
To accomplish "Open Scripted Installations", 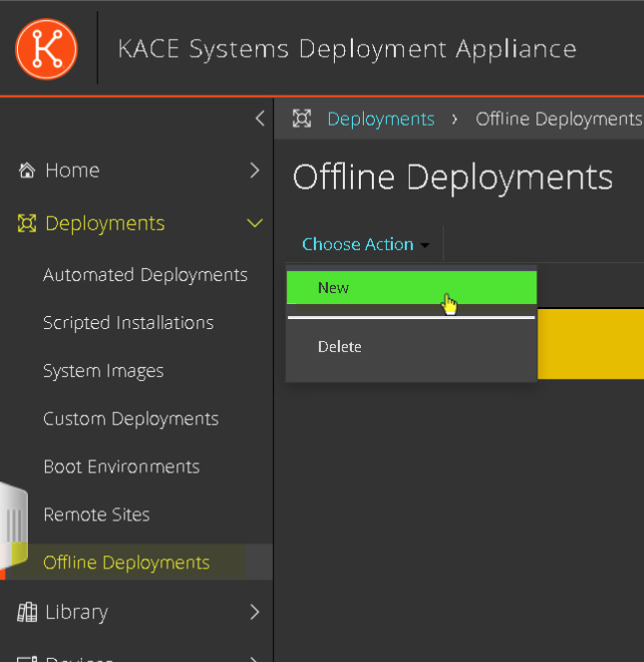I will pos(129,323).
